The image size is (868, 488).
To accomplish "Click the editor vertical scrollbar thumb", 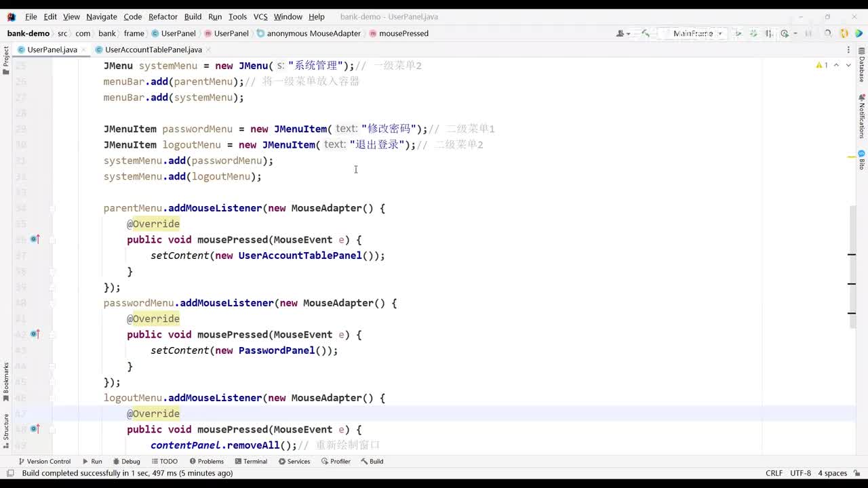I will (x=852, y=267).
